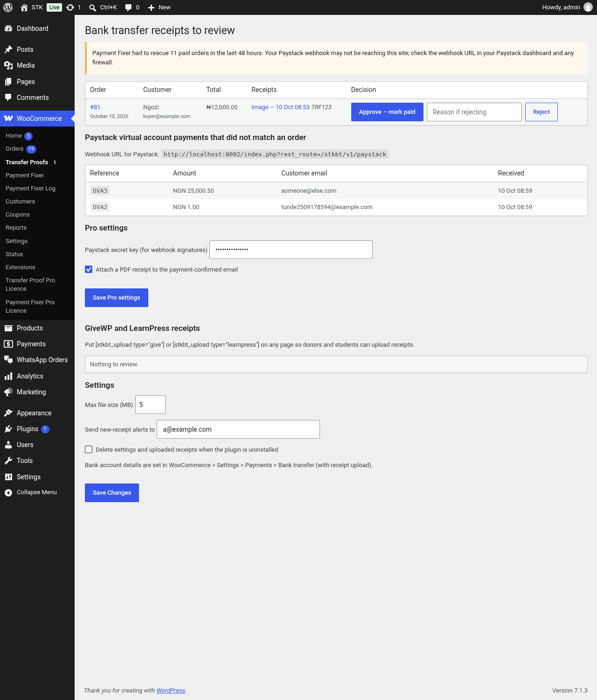597x700 pixels.
Task: Open WooCommerce Home submenu
Action: coord(14,136)
